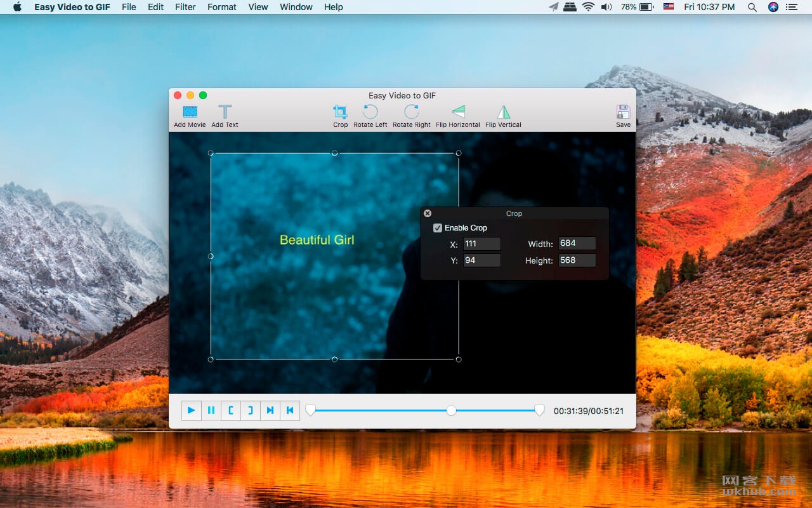Screen dimensions: 812x508
Task: Click the Width field showing 684
Action: click(577, 243)
